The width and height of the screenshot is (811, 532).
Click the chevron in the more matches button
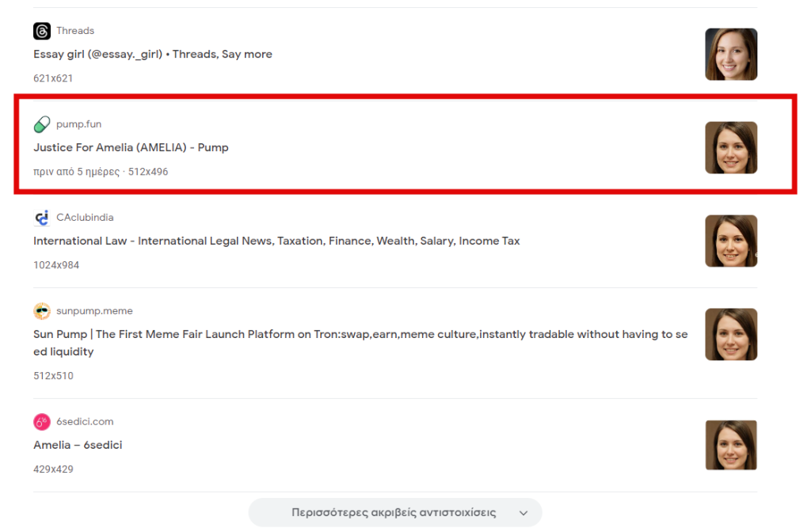coord(524,513)
